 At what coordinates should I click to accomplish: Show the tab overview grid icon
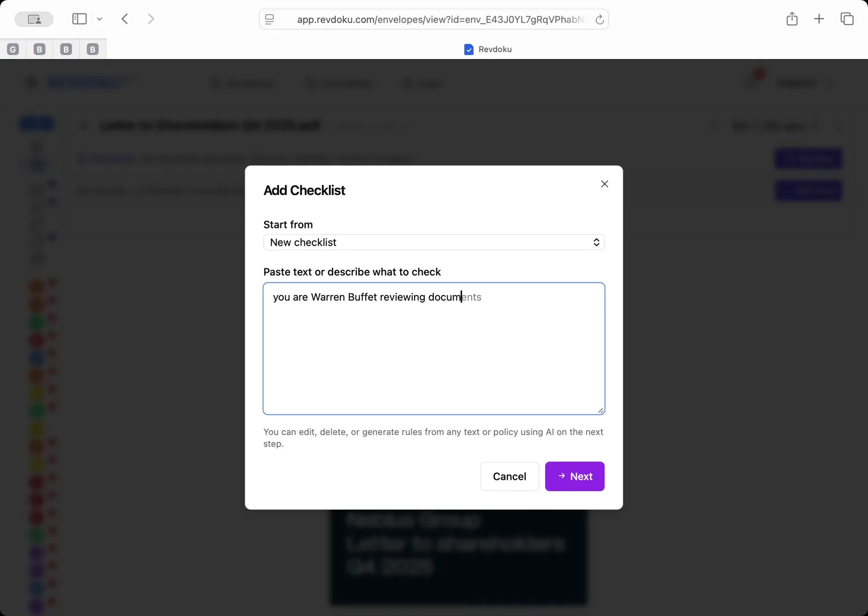click(846, 18)
